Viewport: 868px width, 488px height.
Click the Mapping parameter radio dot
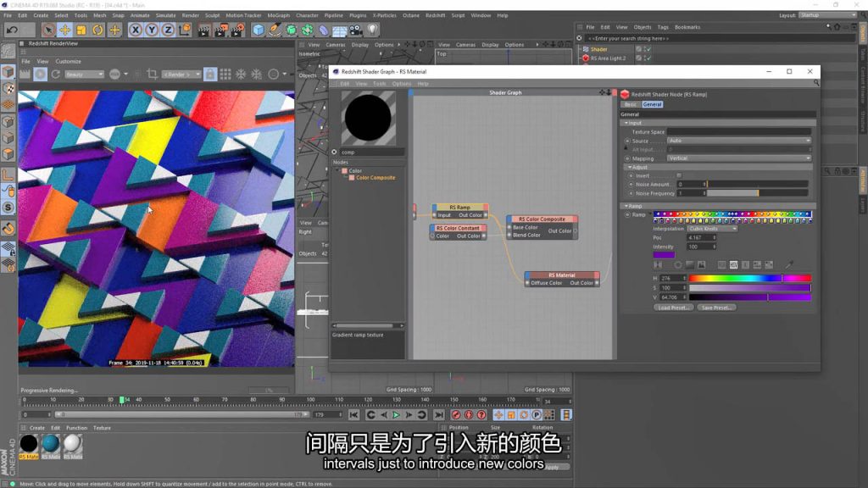pos(628,158)
